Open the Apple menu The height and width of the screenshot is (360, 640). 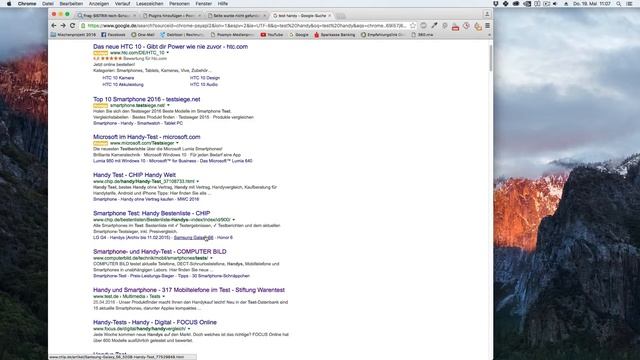[x=9, y=4]
